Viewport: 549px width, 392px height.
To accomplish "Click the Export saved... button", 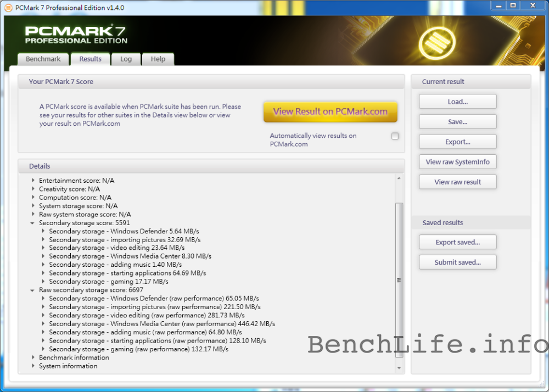I will 458,242.
